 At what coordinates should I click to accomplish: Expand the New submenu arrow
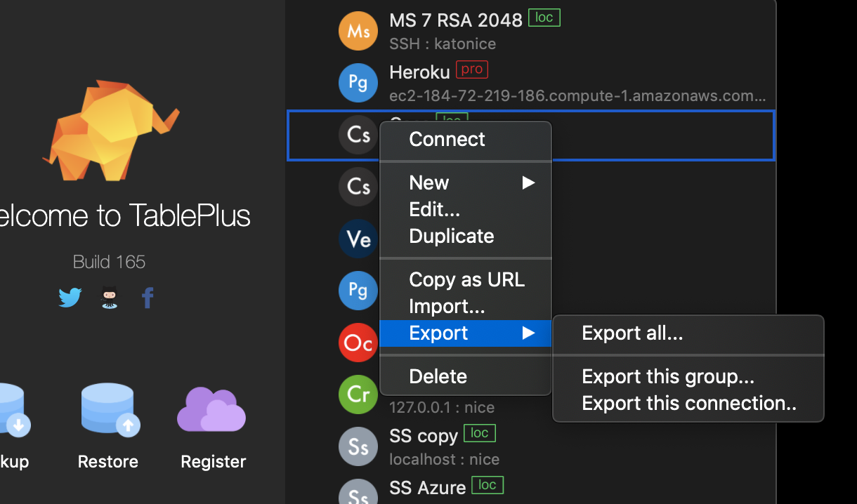pos(529,183)
